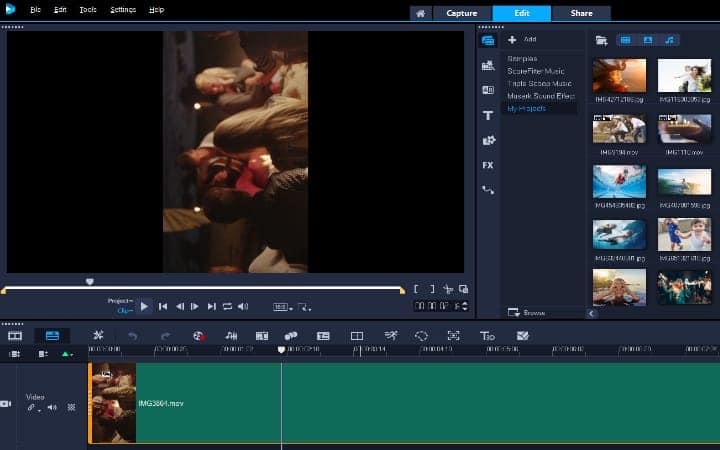
Task: Open the Sound Mixer in timeline toolbar
Action: [x=231, y=336]
